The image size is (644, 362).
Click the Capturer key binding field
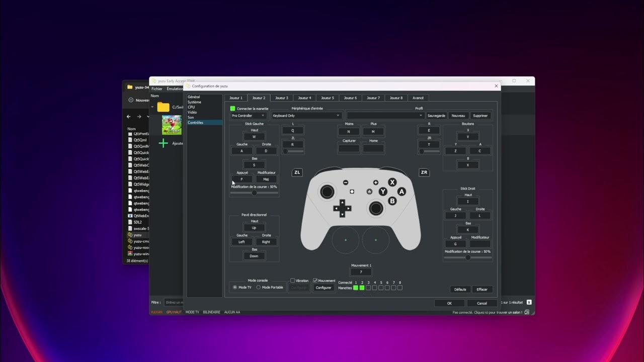tap(349, 148)
